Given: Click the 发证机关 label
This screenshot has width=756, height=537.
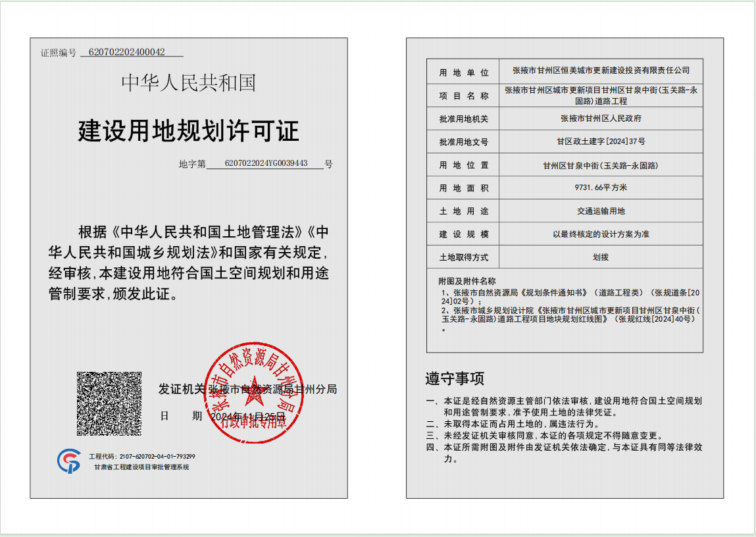Looking at the screenshot, I should pos(182,389).
